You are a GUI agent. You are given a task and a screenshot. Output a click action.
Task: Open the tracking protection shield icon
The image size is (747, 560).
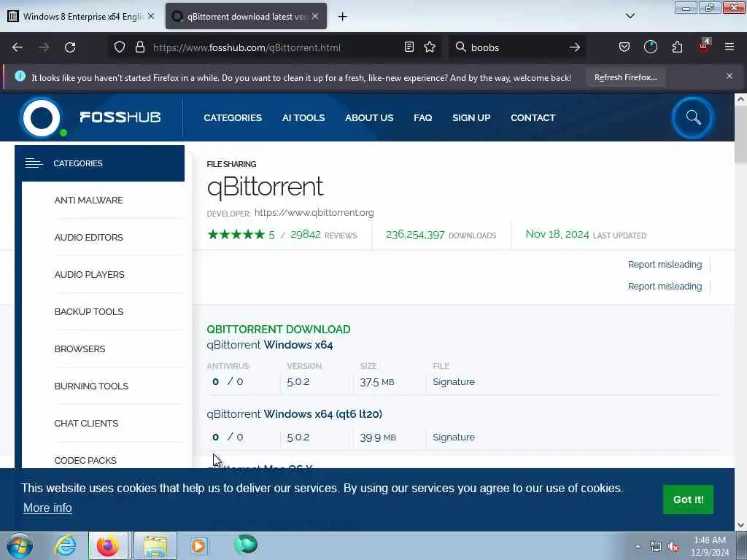click(x=120, y=47)
